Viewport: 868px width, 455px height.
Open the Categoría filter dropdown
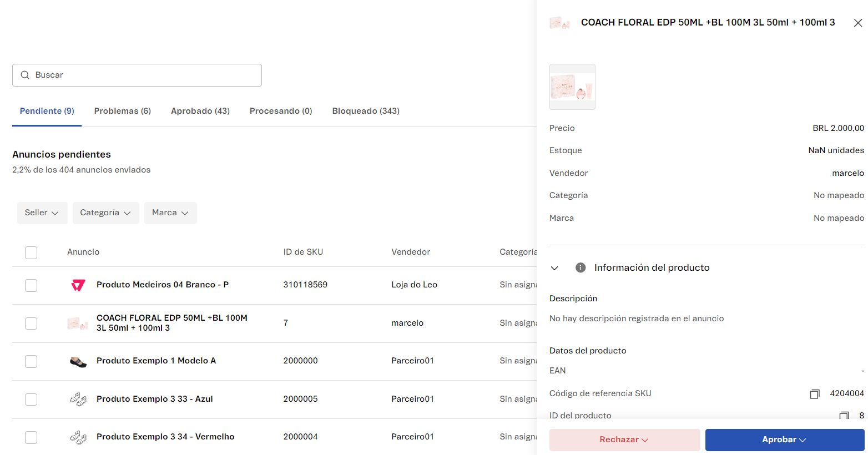click(105, 213)
